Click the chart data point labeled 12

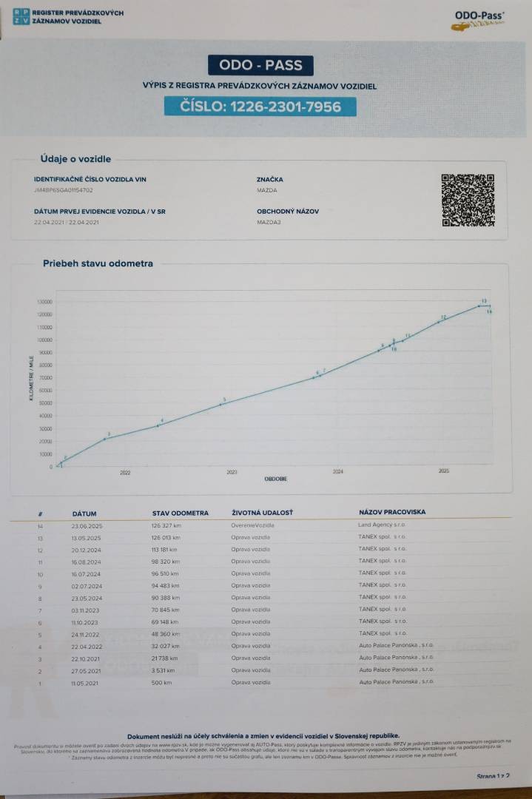[438, 322]
